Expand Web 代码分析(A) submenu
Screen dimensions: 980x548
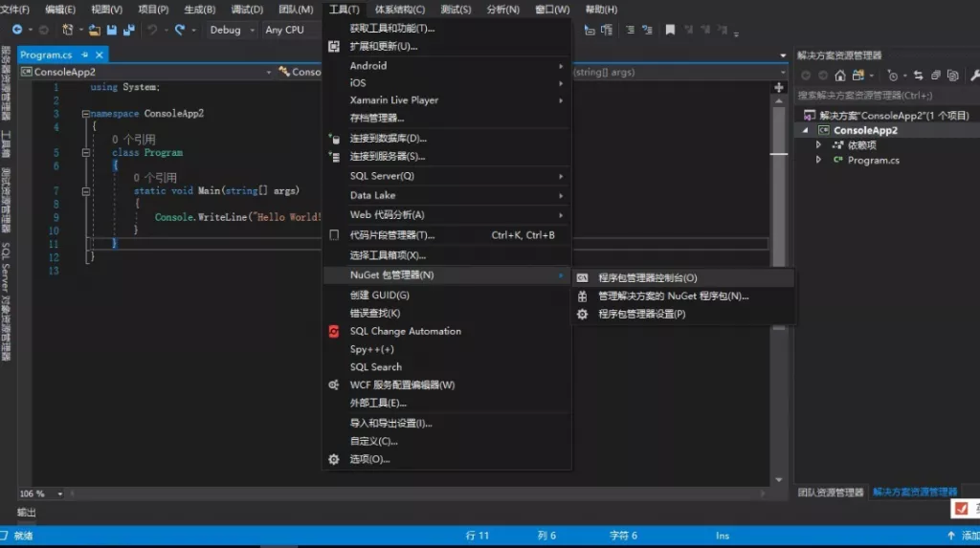561,215
